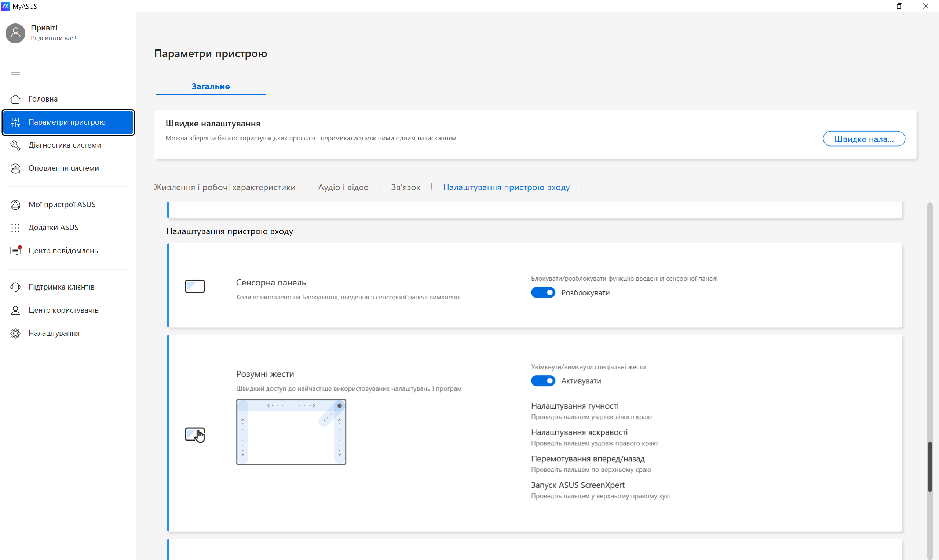Click the home icon labeled Головна
Screen dimensions: 939x560
(x=15, y=99)
